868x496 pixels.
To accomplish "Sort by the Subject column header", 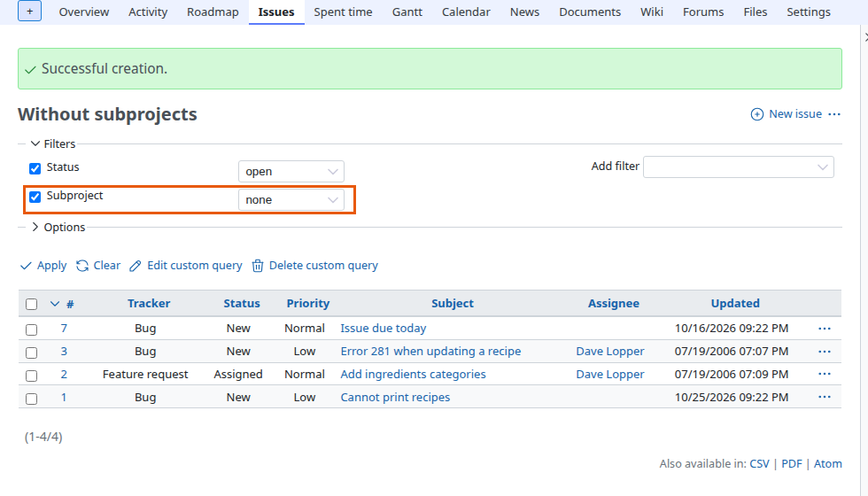I will point(453,303).
